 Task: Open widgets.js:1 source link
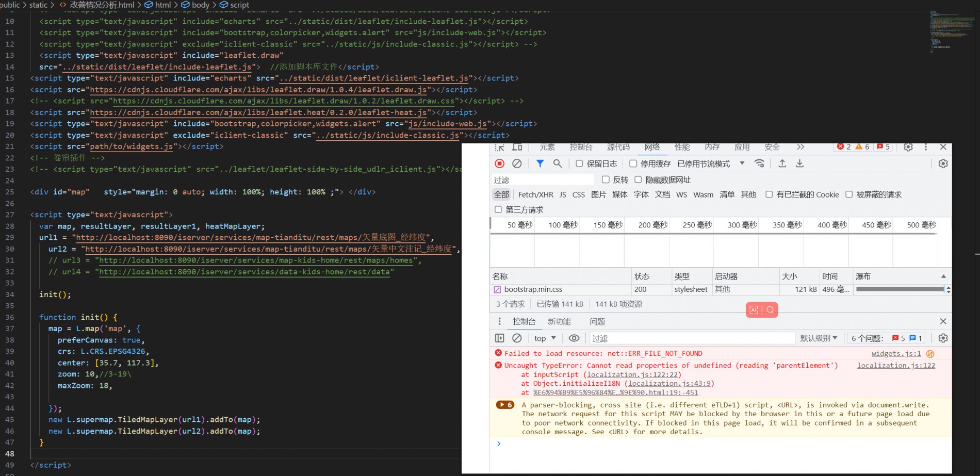pos(896,354)
